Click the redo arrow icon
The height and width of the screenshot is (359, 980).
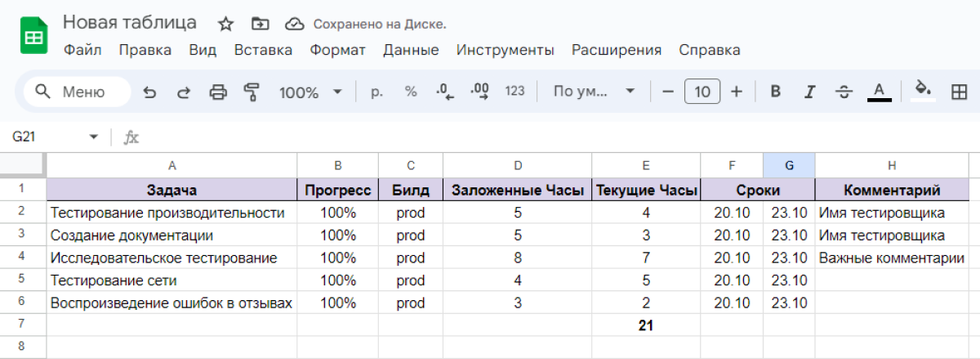pos(184,92)
